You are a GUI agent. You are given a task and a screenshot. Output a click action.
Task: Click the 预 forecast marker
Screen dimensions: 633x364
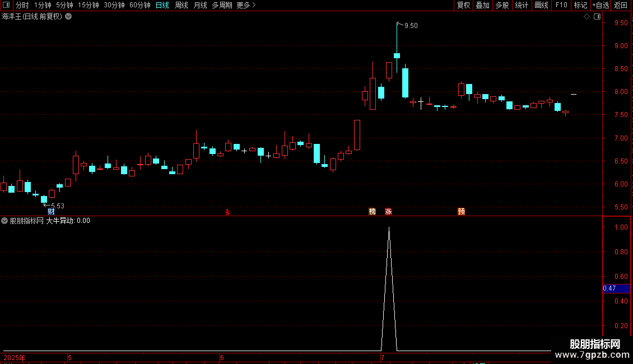(x=461, y=212)
